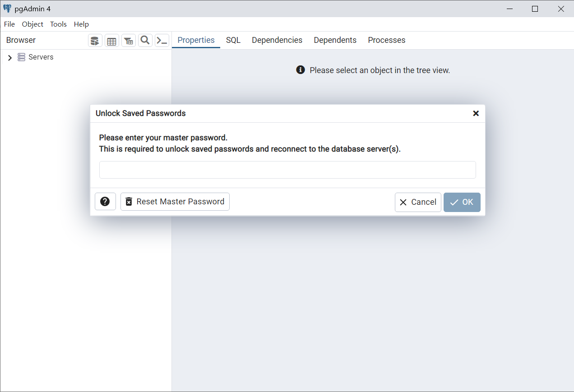This screenshot has height=392, width=574.
Task: Open the Tools menu
Action: [x=58, y=24]
